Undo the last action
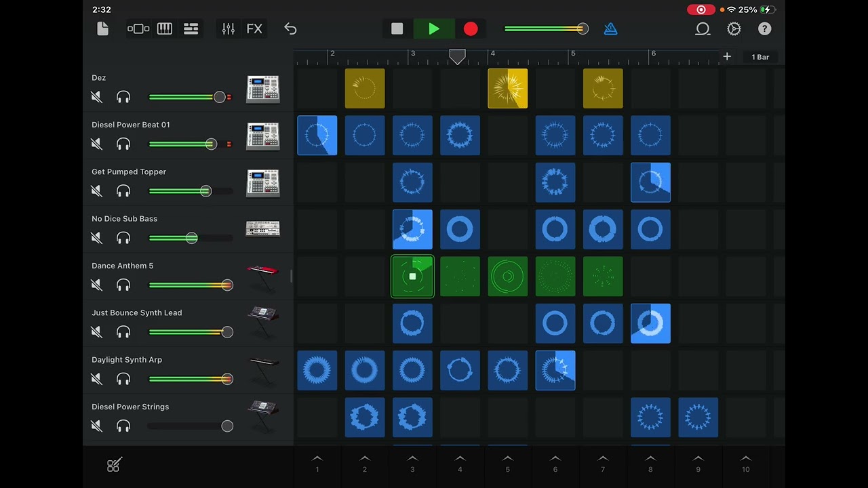The width and height of the screenshot is (868, 488). 290,28
